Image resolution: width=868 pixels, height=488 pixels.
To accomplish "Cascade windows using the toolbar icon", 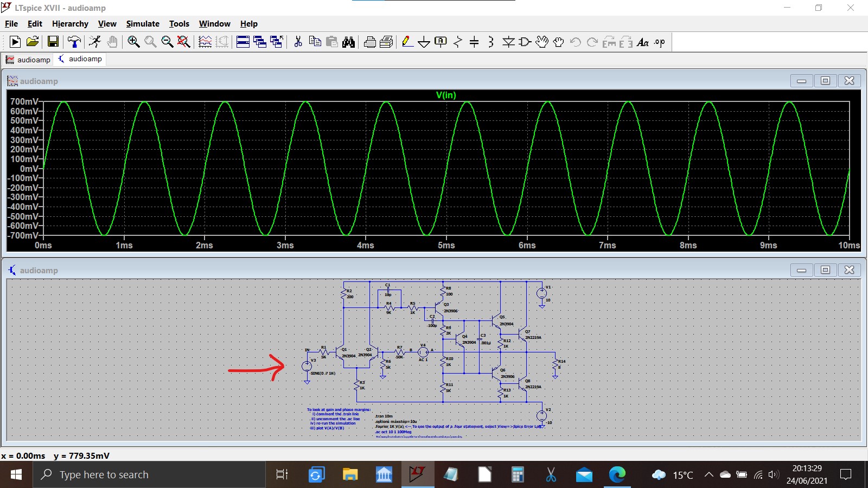I will tap(260, 42).
